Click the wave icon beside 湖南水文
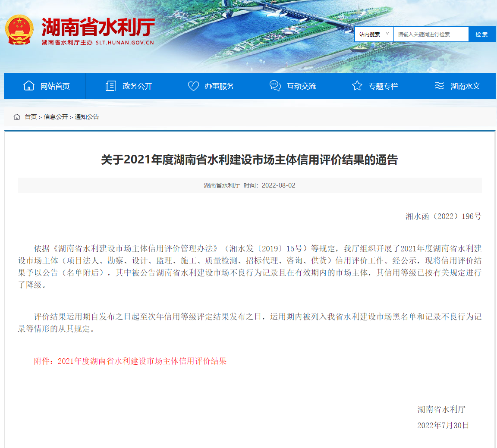 pos(439,86)
